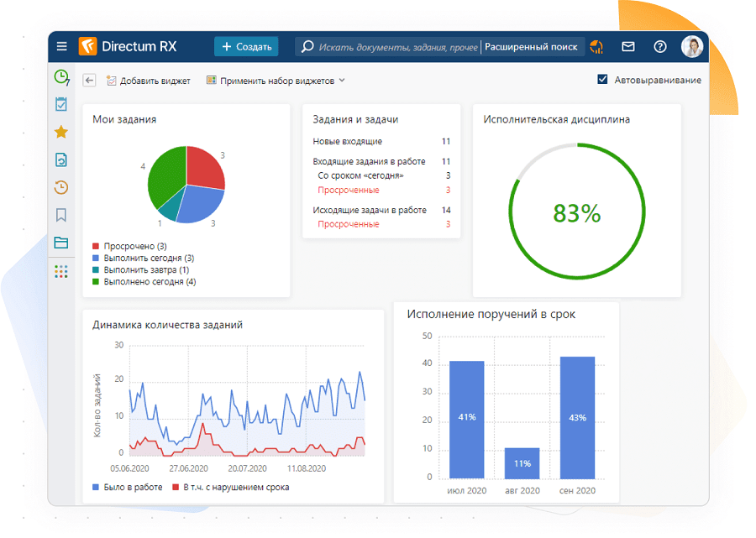Viewport: 756px width, 538px height.
Task: Click the Directum RX logo
Action: [128, 47]
